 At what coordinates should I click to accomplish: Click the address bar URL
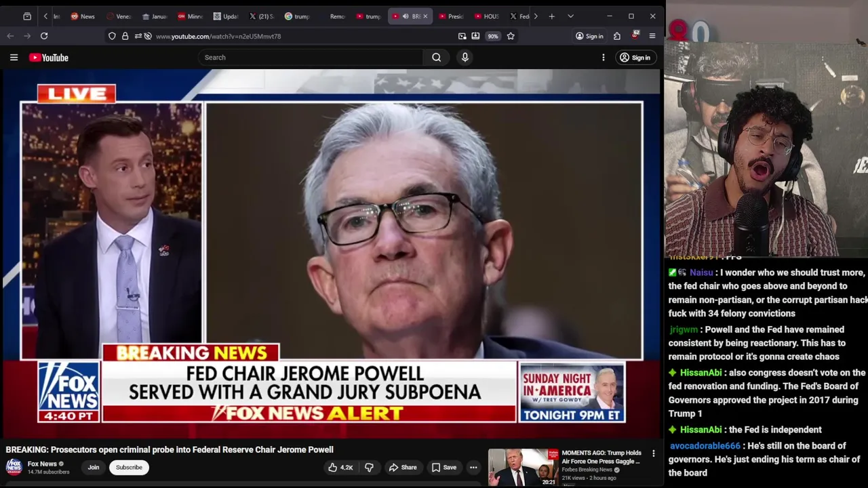(x=218, y=36)
